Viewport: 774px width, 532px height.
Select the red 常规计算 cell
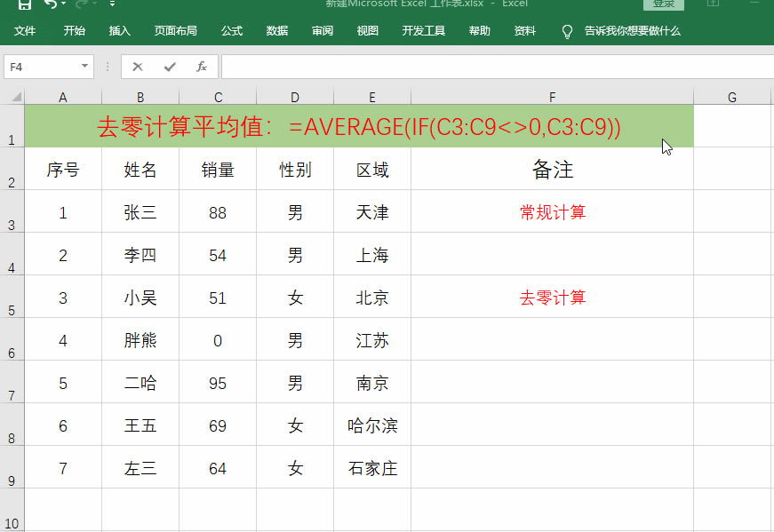point(553,211)
